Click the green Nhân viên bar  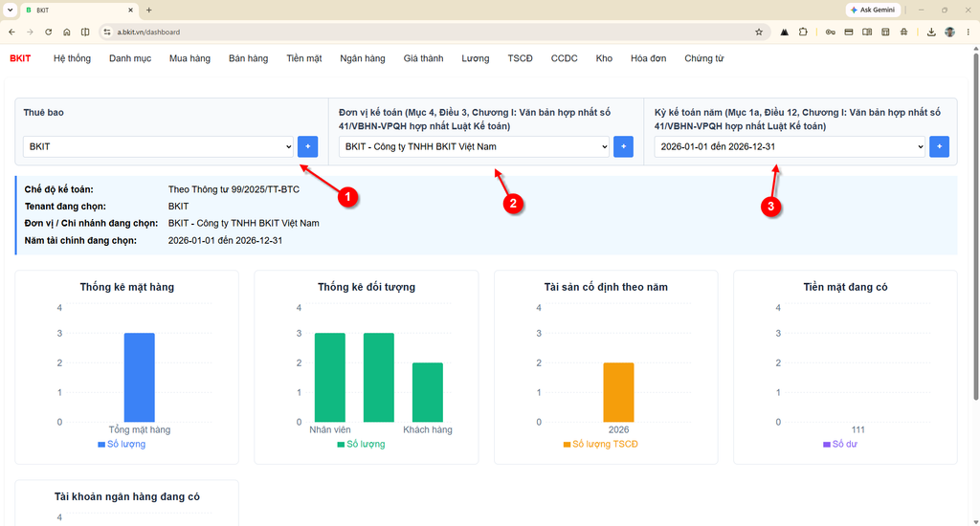(x=330, y=378)
